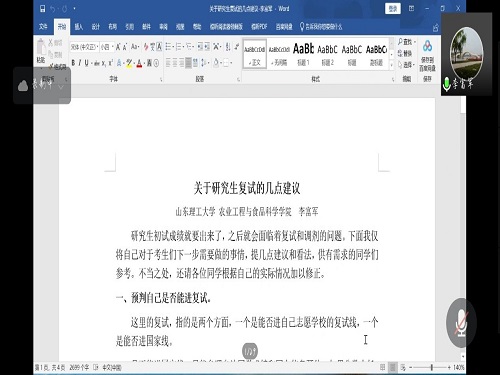
Task: Open the font size dropdown
Action: [x=107, y=47]
